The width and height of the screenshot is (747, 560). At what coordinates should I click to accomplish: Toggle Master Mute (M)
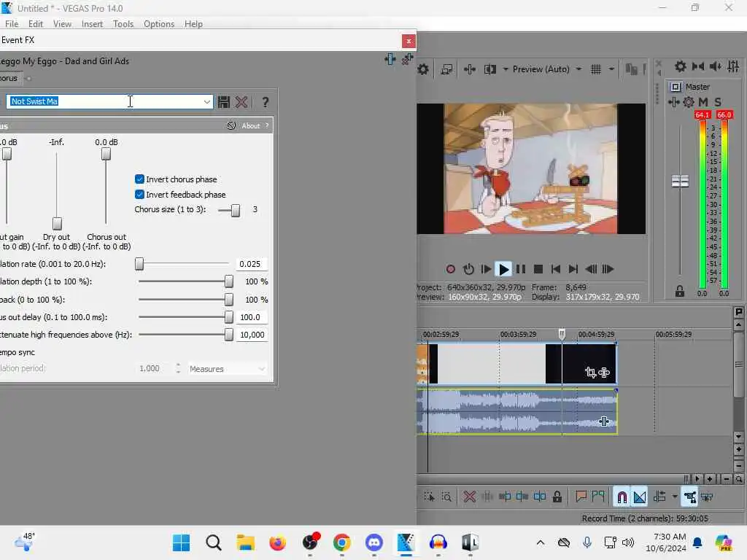(703, 102)
